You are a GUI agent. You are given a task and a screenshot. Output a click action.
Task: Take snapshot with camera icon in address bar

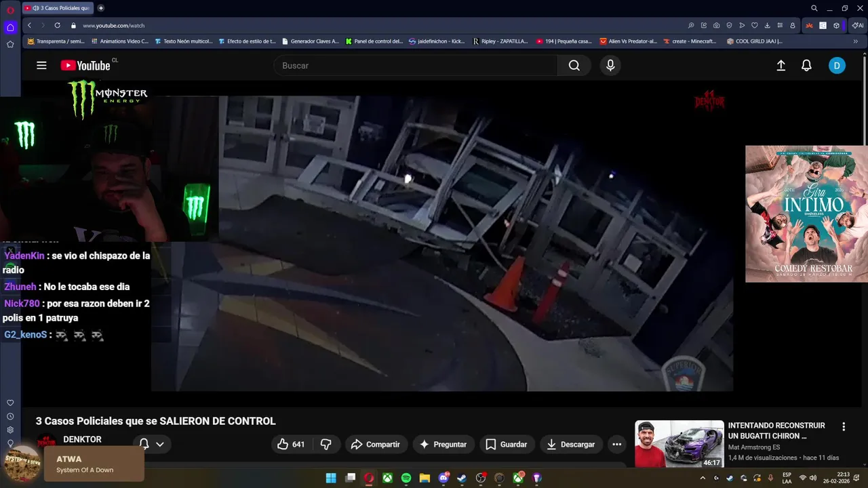pyautogui.click(x=717, y=25)
